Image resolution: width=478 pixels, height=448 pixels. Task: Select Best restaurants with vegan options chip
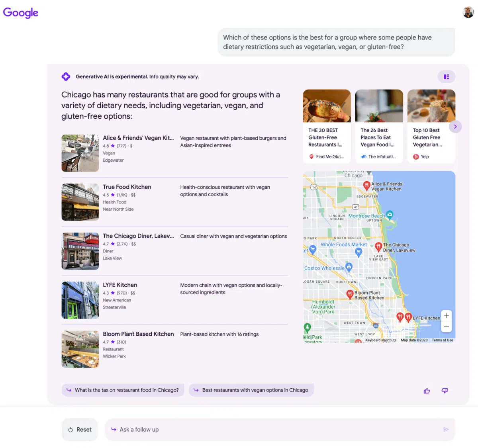tap(251, 390)
